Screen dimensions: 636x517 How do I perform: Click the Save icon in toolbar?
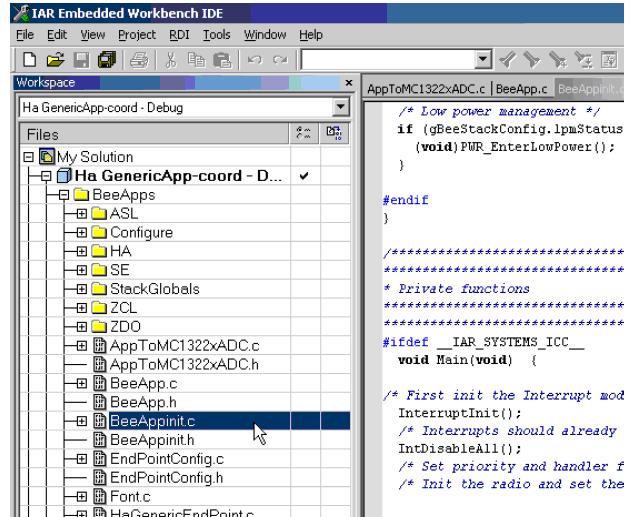point(82,60)
